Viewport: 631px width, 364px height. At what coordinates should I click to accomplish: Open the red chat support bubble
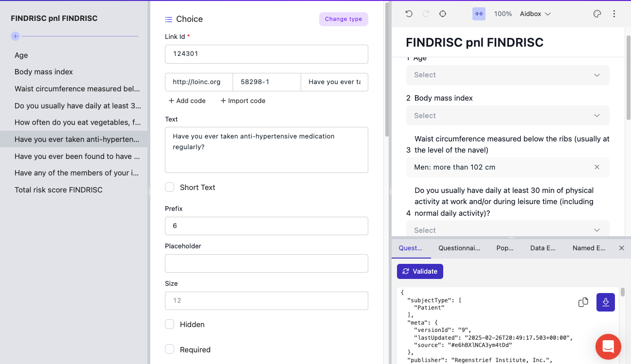click(x=608, y=347)
